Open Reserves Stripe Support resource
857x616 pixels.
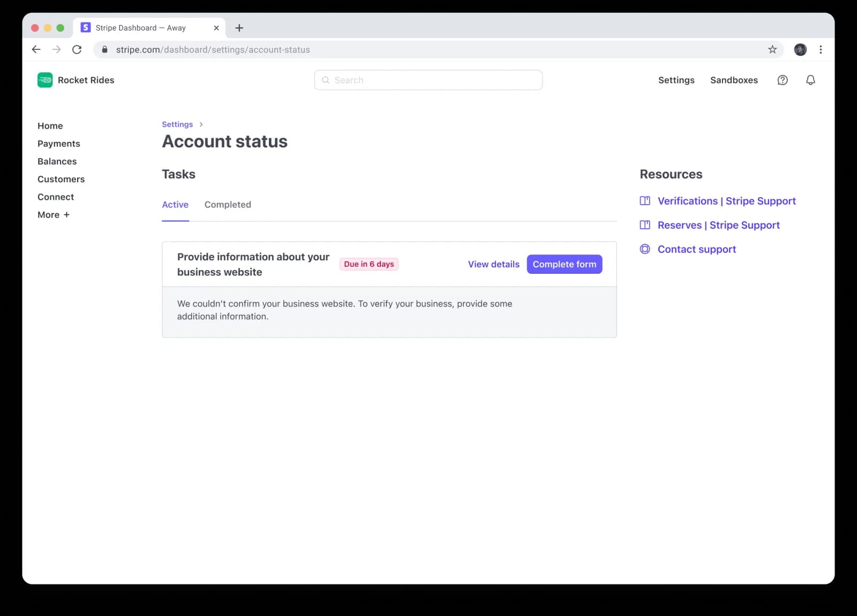tap(719, 225)
